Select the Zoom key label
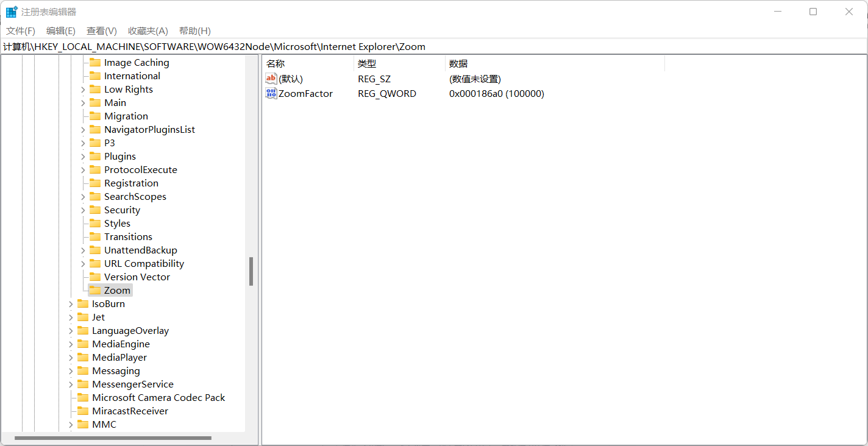Viewport: 868px width, 446px height. 117,290
